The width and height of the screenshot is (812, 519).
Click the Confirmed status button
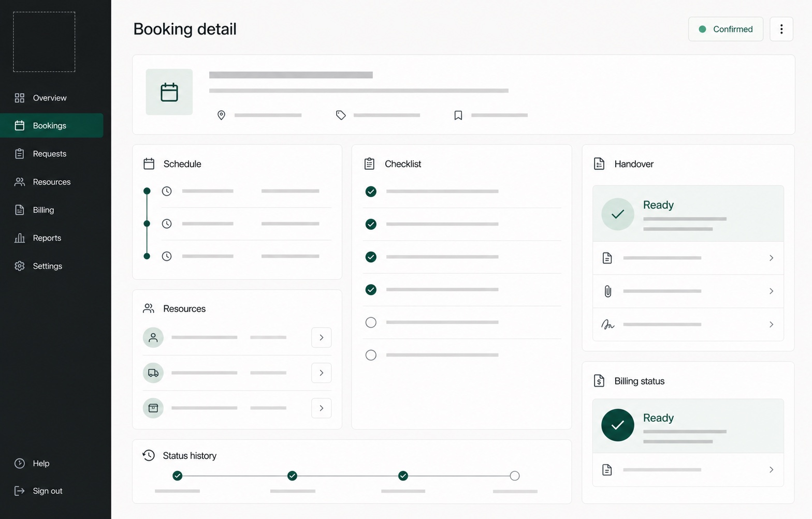point(726,29)
